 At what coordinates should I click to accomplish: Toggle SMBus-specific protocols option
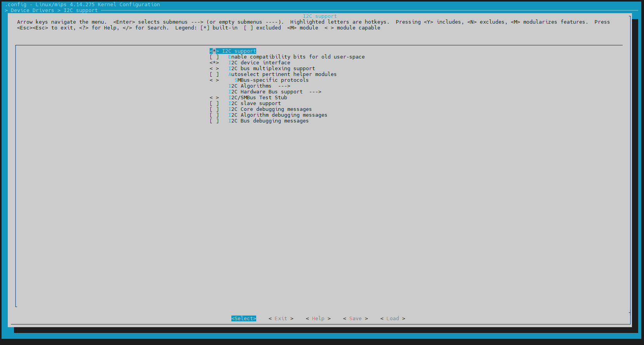tap(271, 80)
